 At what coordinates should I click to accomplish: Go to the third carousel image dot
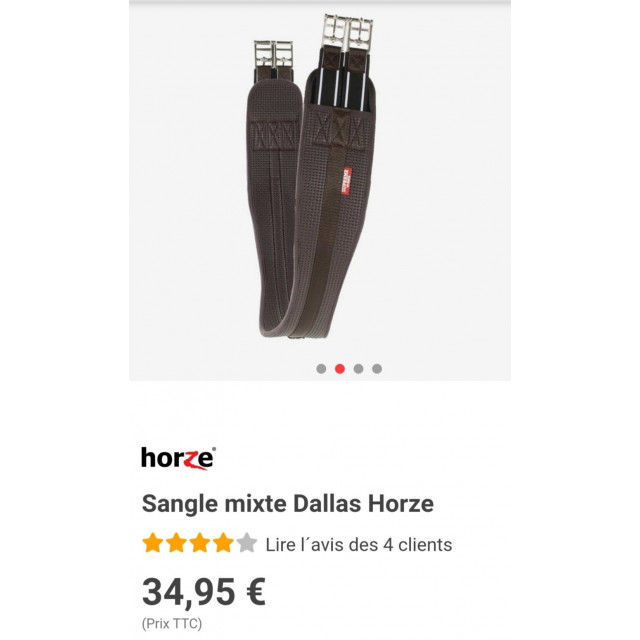click(x=358, y=369)
